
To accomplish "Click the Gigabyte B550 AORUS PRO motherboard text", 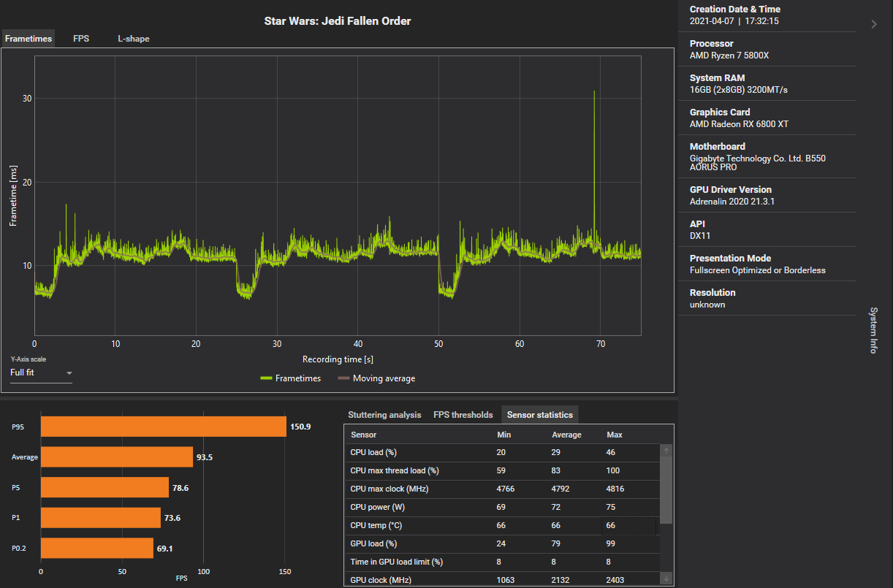I will [758, 163].
